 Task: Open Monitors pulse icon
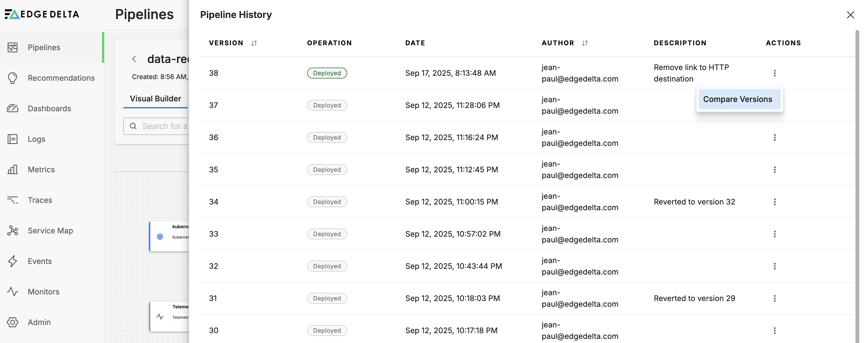pyautogui.click(x=13, y=291)
